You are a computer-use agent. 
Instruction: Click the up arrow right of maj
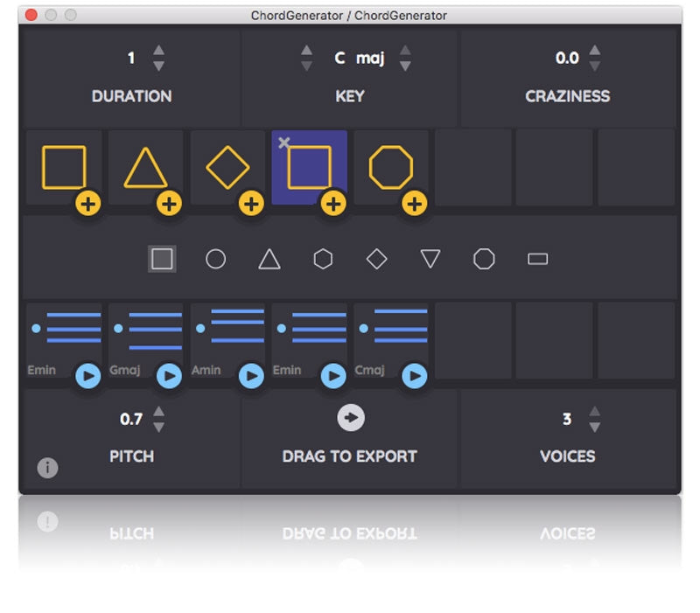[405, 50]
